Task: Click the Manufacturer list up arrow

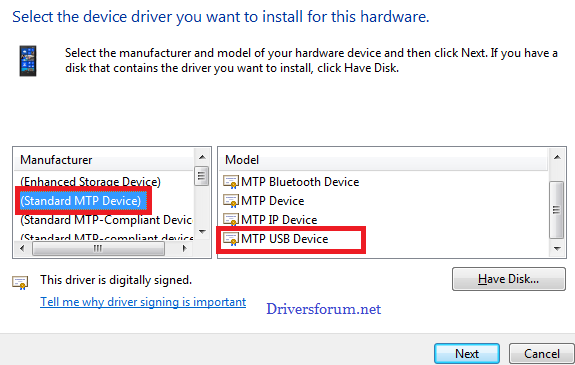Action: [202, 157]
